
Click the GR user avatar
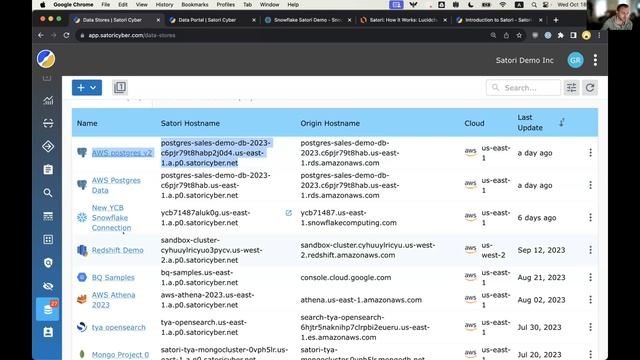tap(575, 60)
